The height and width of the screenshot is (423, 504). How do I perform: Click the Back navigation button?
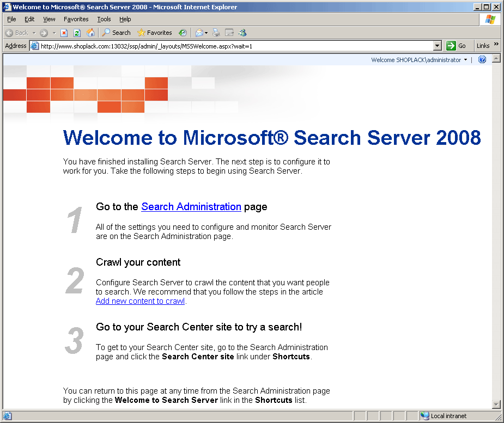point(17,33)
